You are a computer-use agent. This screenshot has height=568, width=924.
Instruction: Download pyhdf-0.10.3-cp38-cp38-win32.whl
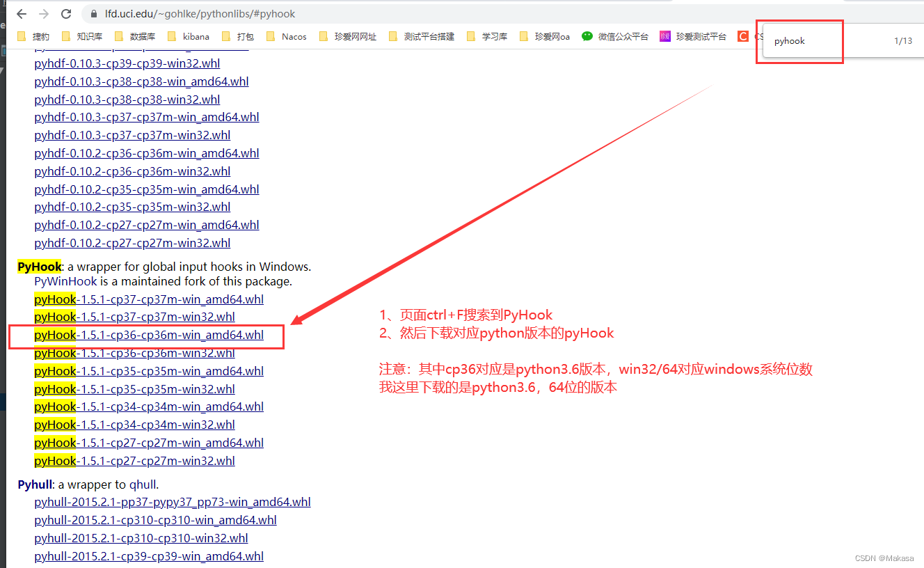pos(127,100)
